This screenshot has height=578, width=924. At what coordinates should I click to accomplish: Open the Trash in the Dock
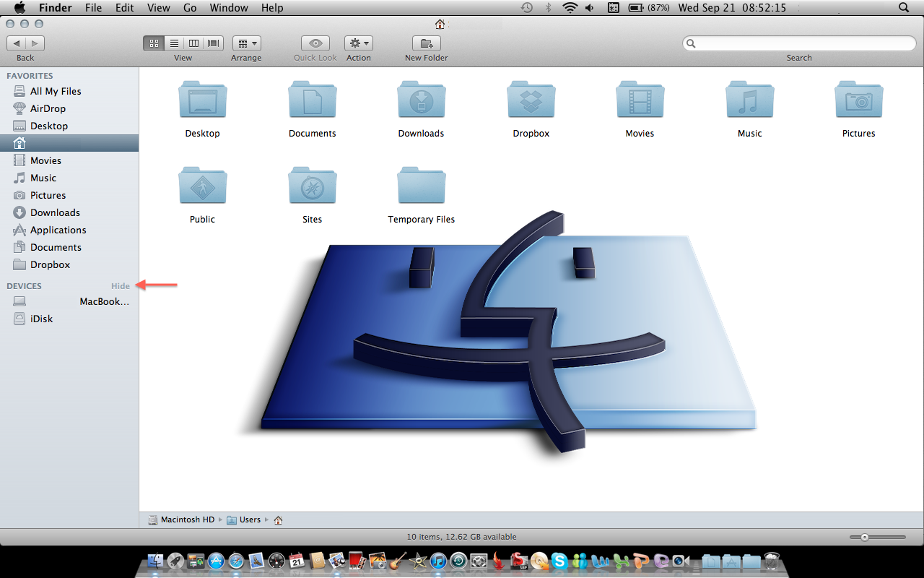coord(772,561)
